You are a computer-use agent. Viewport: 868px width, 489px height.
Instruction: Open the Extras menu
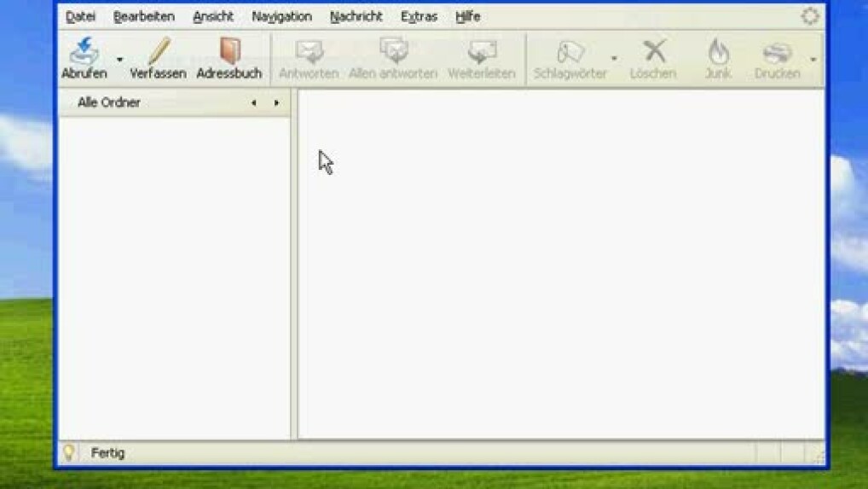[x=419, y=16]
